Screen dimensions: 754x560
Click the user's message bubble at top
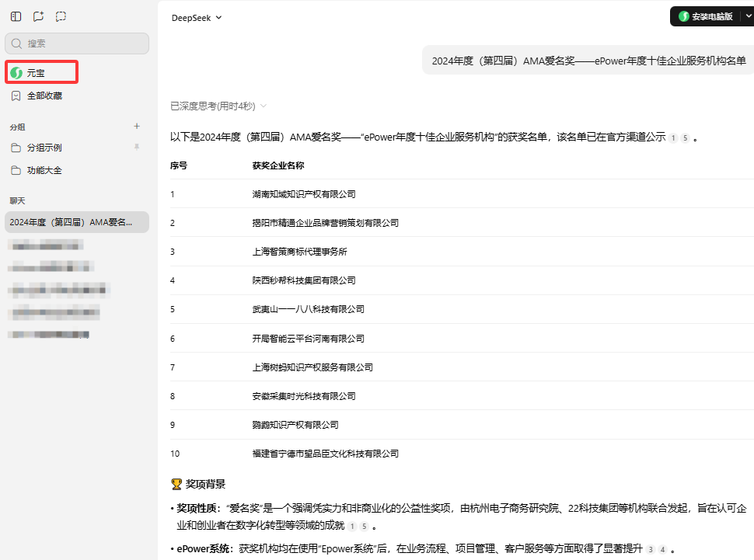pyautogui.click(x=588, y=61)
